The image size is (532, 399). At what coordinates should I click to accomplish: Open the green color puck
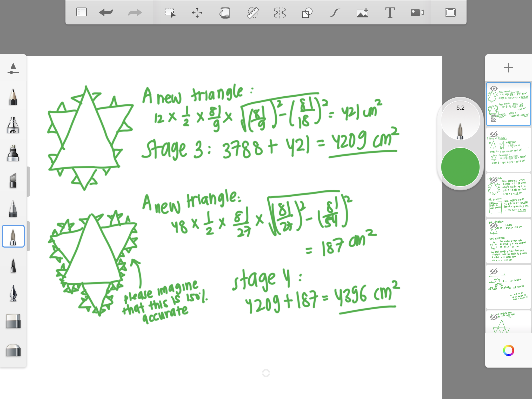tap(460, 167)
